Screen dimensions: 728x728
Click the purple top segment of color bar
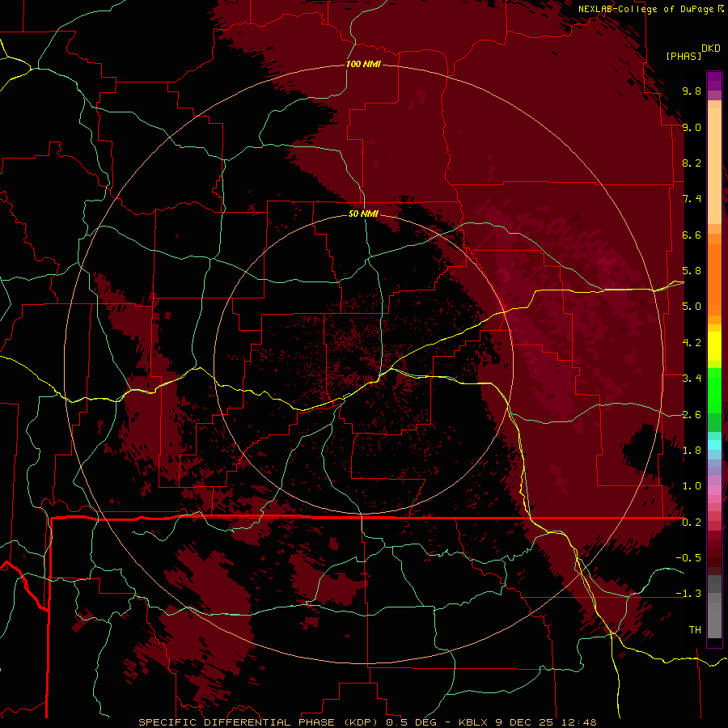[x=714, y=81]
